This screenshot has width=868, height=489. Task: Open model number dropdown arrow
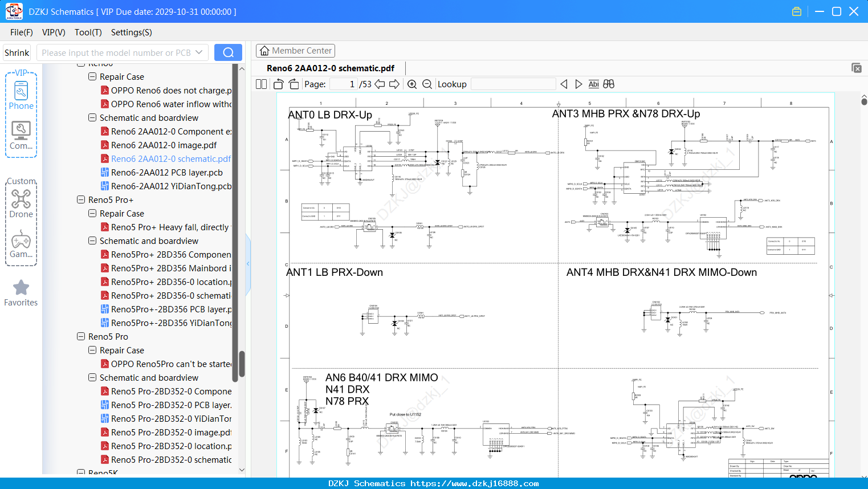[x=199, y=52]
